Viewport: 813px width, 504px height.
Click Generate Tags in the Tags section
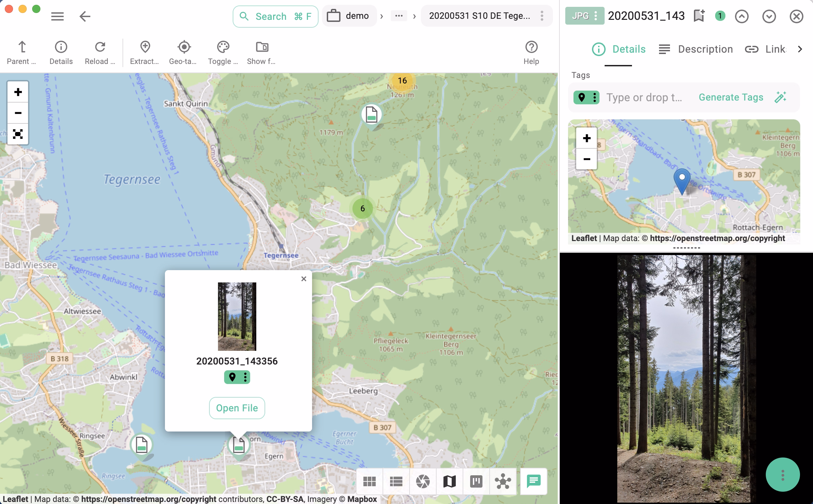click(x=731, y=97)
